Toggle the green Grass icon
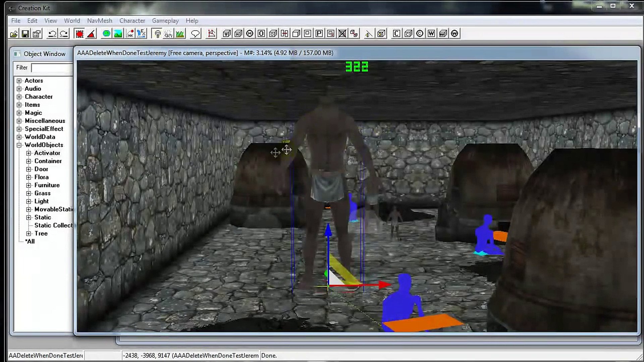The height and width of the screenshot is (362, 644). point(180,34)
